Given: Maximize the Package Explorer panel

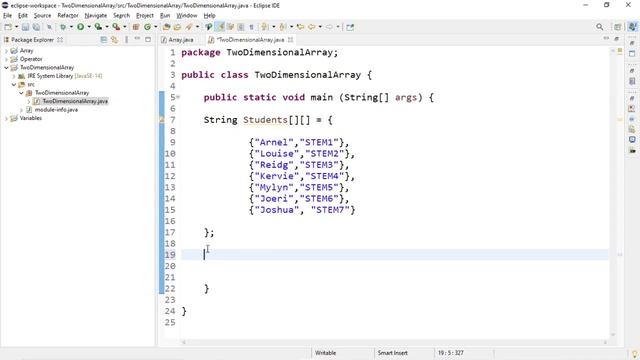Looking at the screenshot, I should (148, 40).
